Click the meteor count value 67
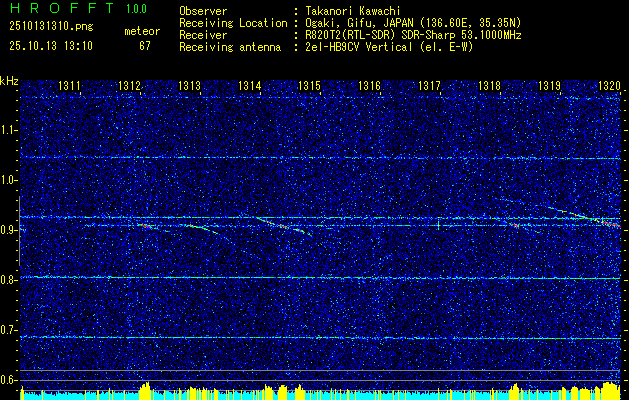The image size is (629, 400). coord(145,46)
